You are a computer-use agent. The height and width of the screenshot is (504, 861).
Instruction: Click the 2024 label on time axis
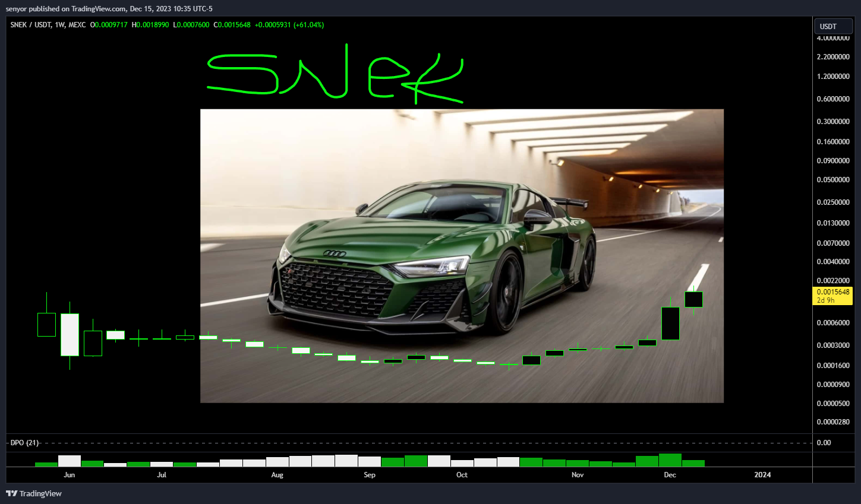(x=762, y=475)
